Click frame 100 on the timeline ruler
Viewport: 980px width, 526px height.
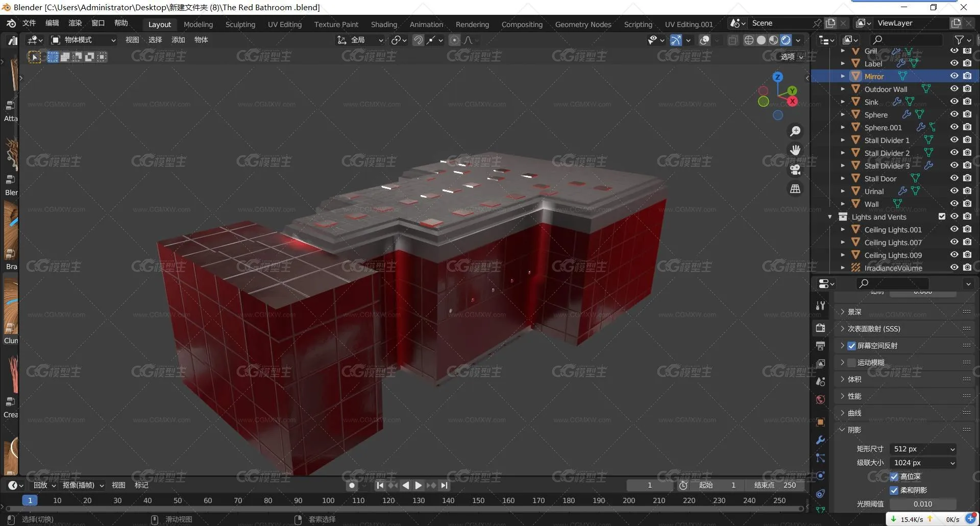(x=328, y=501)
